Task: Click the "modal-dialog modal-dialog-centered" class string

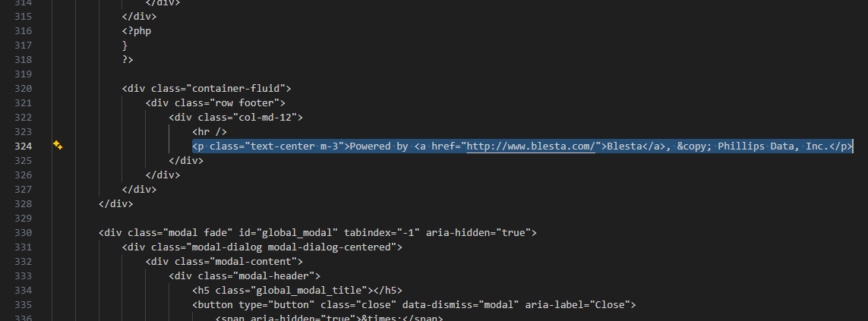Action: click(291, 247)
